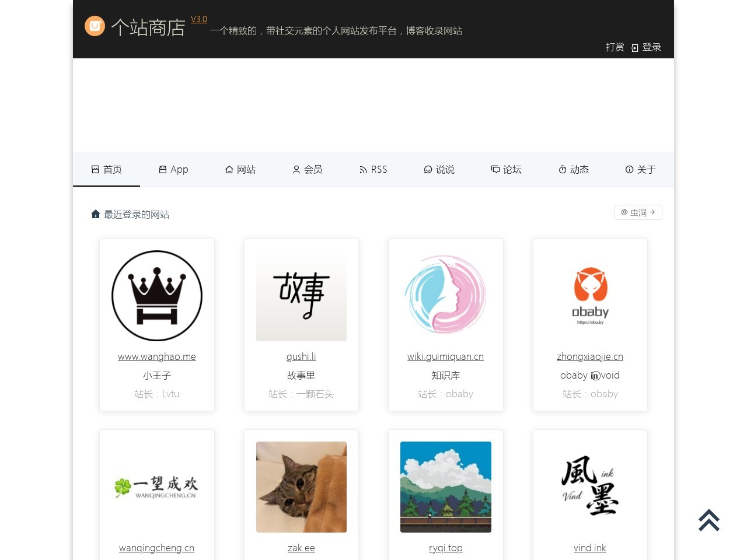Click the orange 个站商店 logo icon

point(95,26)
